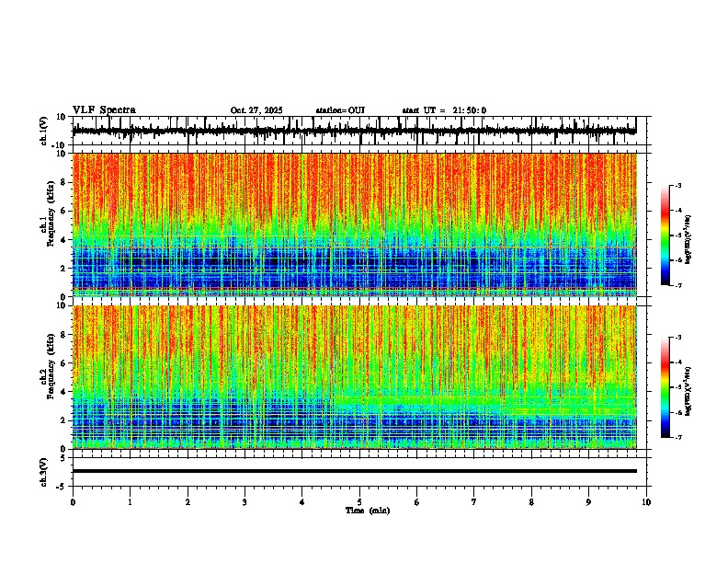This screenshot has height=563, width=728.
Task: Click the "6" kHz tick on ch.1 spectrogram
Action: coord(64,211)
